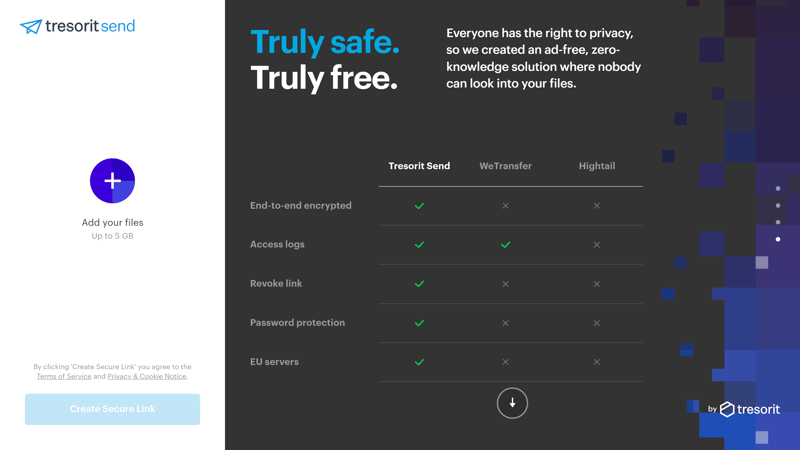
Task: Click the End-to-end encrypted green checkmark for Tresorit Send
Action: point(419,206)
